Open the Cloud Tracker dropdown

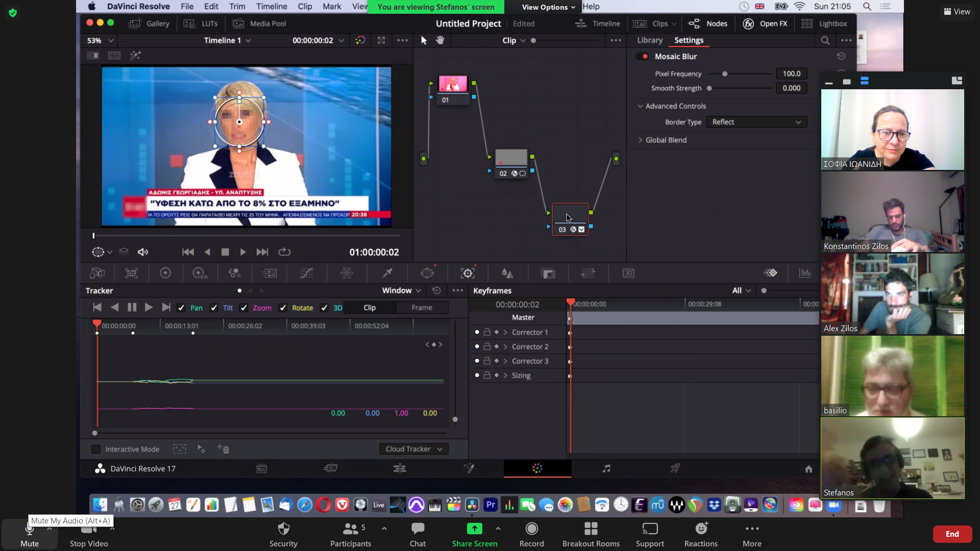[413, 449]
